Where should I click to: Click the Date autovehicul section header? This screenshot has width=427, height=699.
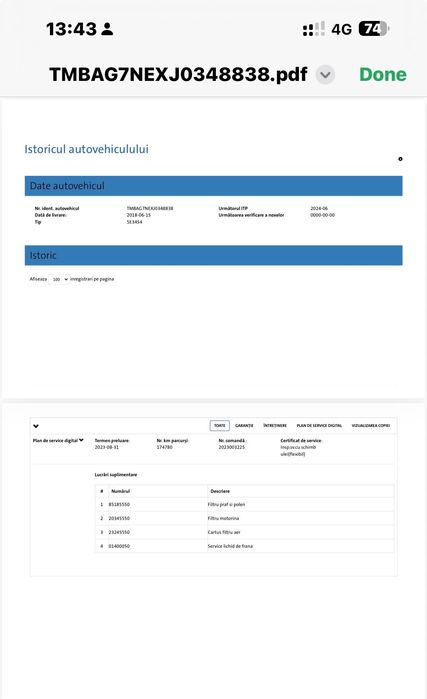pos(214,186)
